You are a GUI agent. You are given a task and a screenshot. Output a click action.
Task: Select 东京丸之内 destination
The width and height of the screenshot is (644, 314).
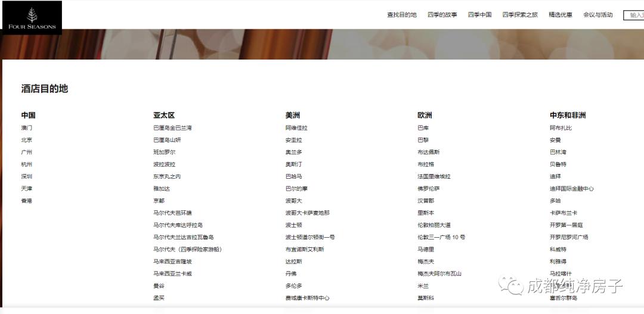(167, 176)
